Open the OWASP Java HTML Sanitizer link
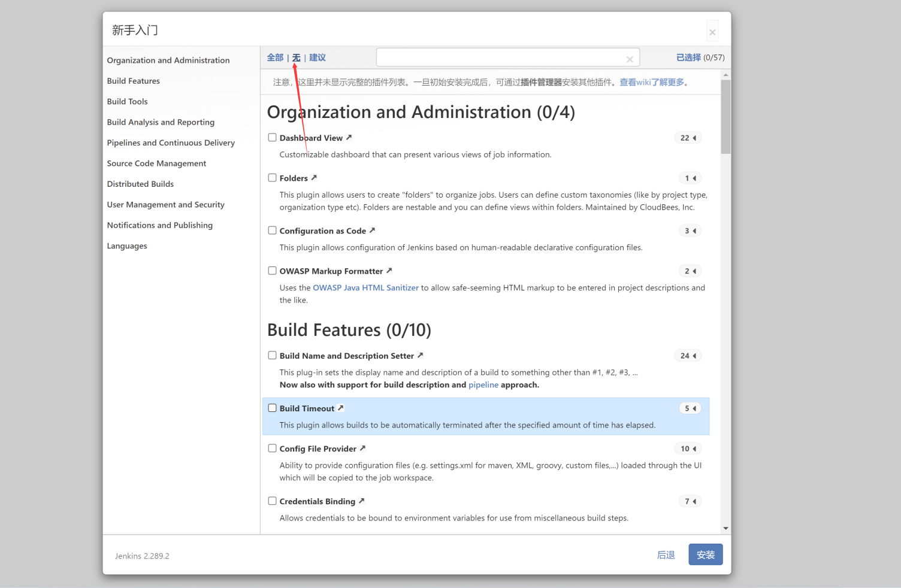 click(365, 288)
